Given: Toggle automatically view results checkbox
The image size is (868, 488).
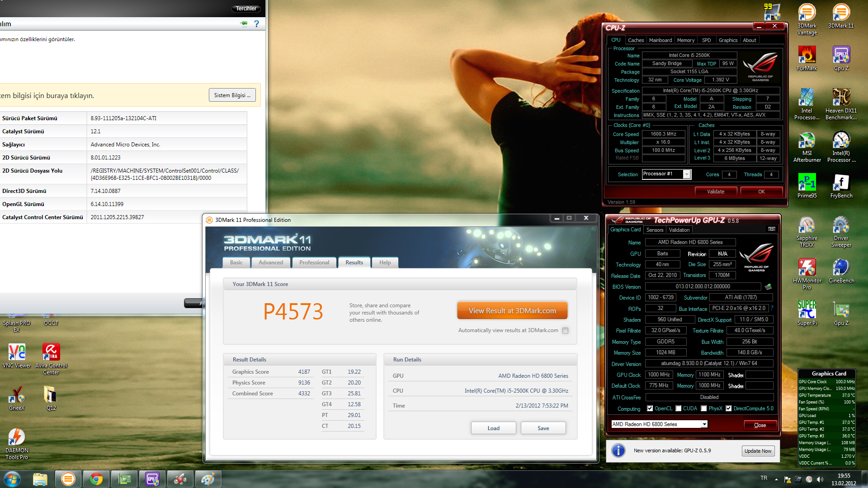Looking at the screenshot, I should [x=565, y=331].
